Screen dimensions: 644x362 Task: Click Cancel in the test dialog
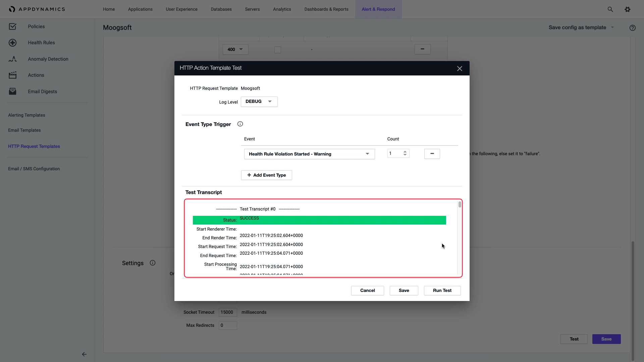[x=368, y=291]
